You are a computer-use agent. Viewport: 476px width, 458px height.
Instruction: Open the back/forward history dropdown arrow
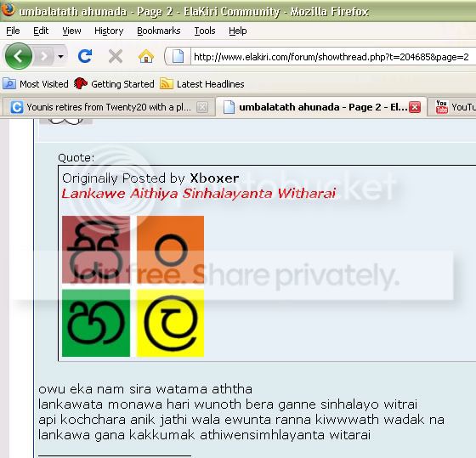coord(60,56)
